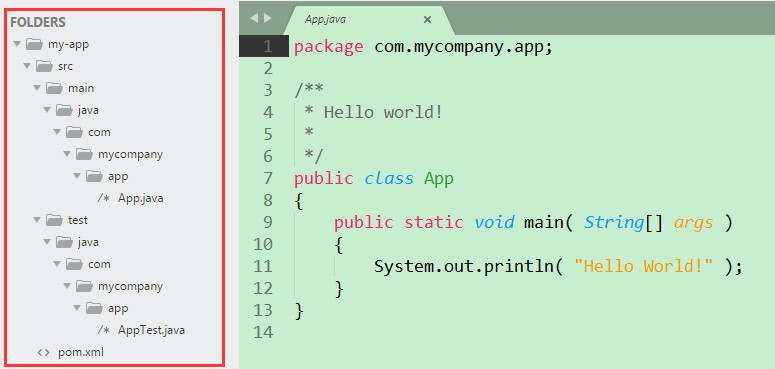Click the src folder icon
The image size is (775, 369).
coord(44,66)
